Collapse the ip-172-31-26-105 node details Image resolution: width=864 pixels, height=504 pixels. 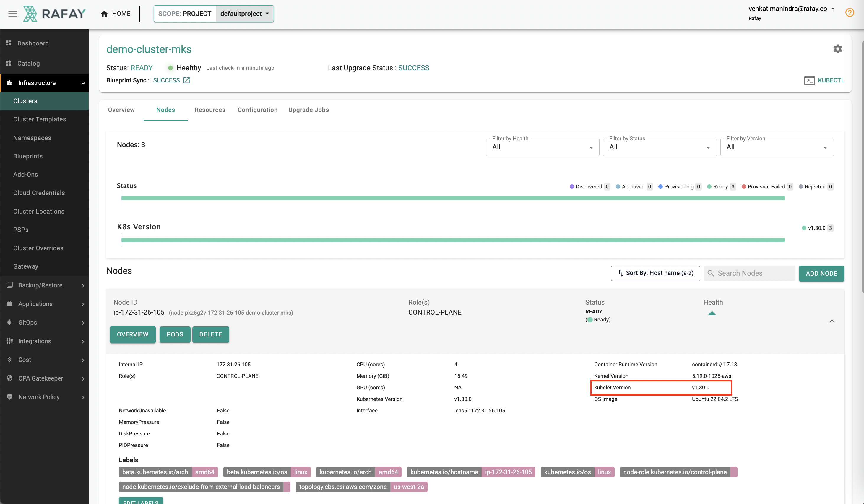click(832, 321)
